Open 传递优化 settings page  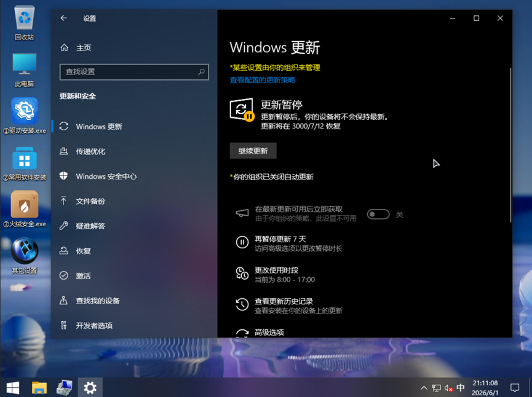(x=134, y=151)
